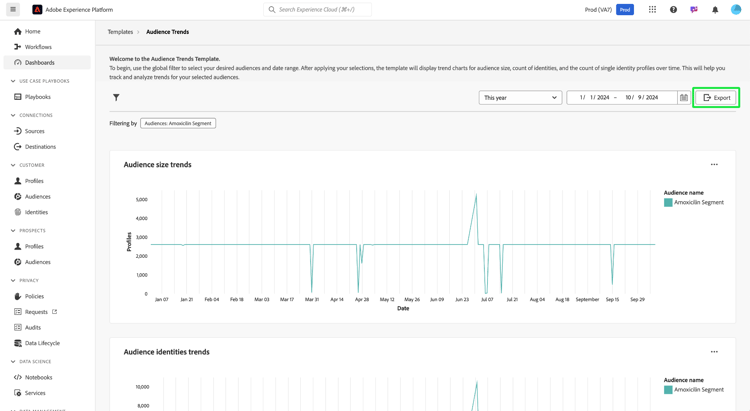Click the Sources icon
This screenshot has width=750, height=411.
tap(18, 131)
